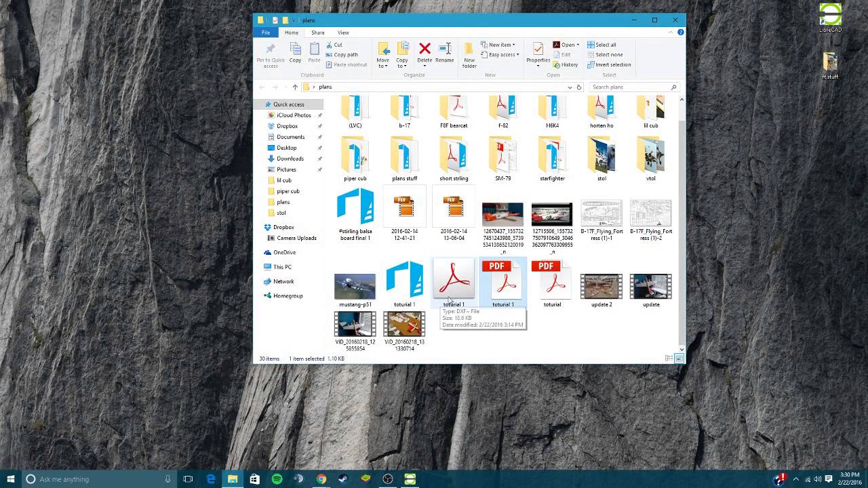
Task: Click Invert selection
Action: (x=608, y=65)
